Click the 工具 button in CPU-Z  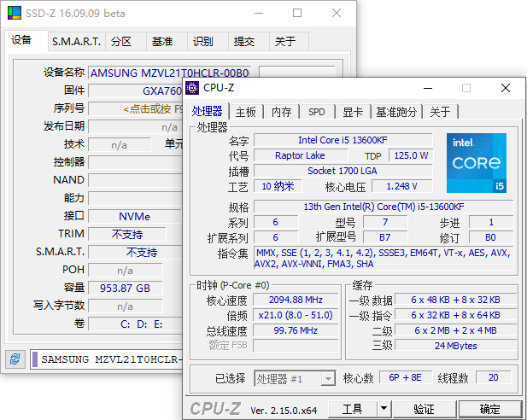click(353, 409)
